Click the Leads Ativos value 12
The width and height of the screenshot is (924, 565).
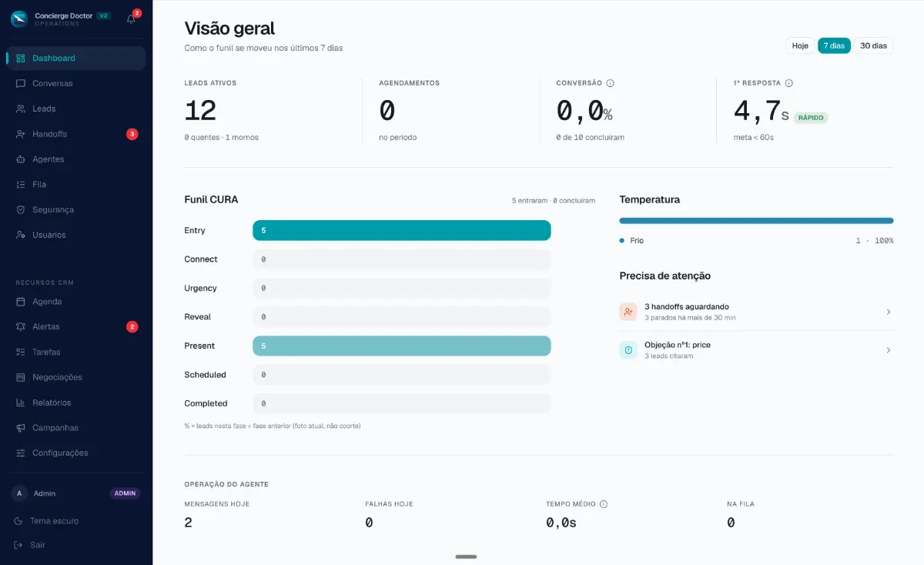pyautogui.click(x=200, y=111)
